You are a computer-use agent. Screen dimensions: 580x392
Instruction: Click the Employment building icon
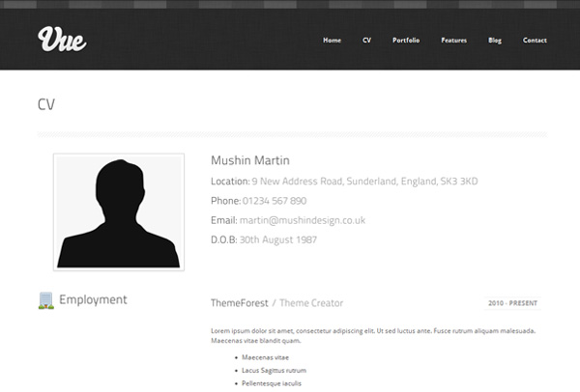45,300
